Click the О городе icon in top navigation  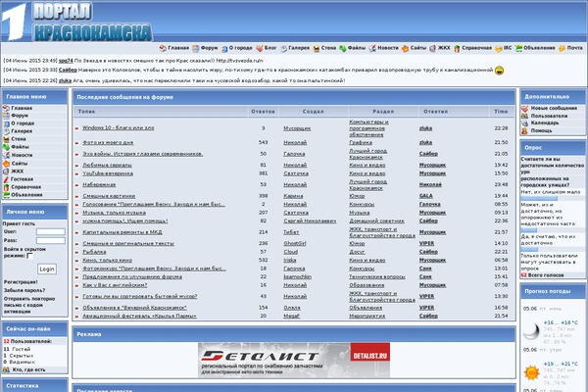[224, 49]
